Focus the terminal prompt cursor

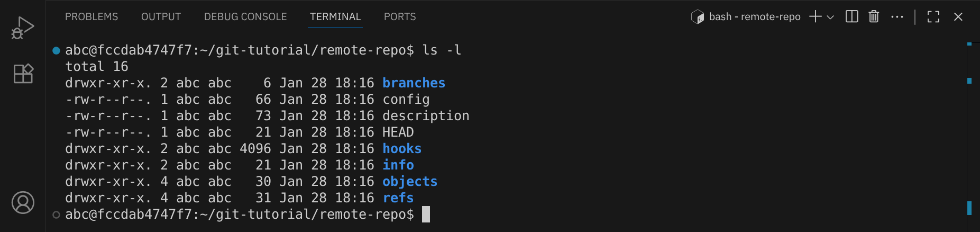(426, 215)
